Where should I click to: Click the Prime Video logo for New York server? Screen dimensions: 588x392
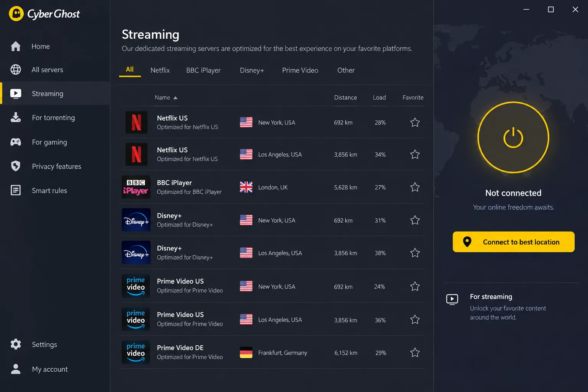[x=136, y=286]
